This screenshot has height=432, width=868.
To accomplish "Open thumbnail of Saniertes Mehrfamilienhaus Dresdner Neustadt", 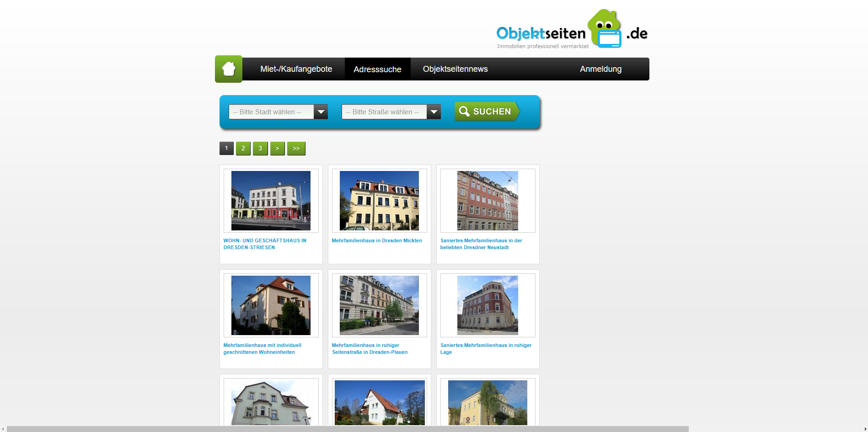I will point(488,201).
